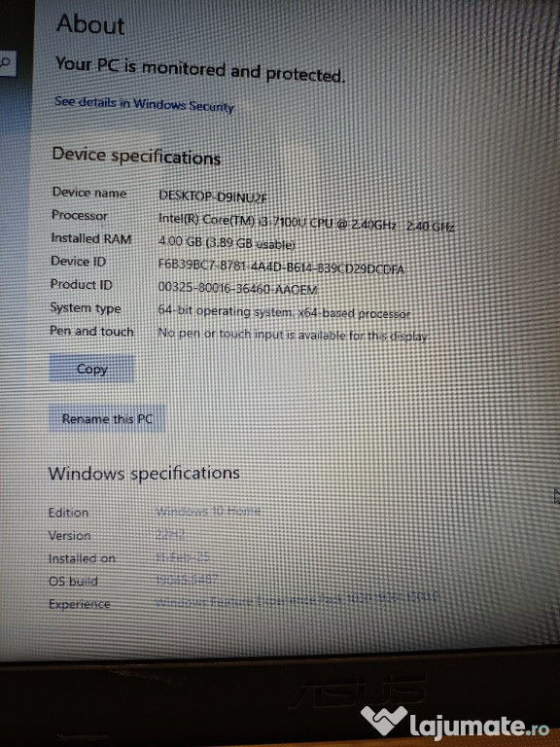This screenshot has height=747, width=560.
Task: Click the Your PC is monitored and protected text
Action: (x=200, y=70)
